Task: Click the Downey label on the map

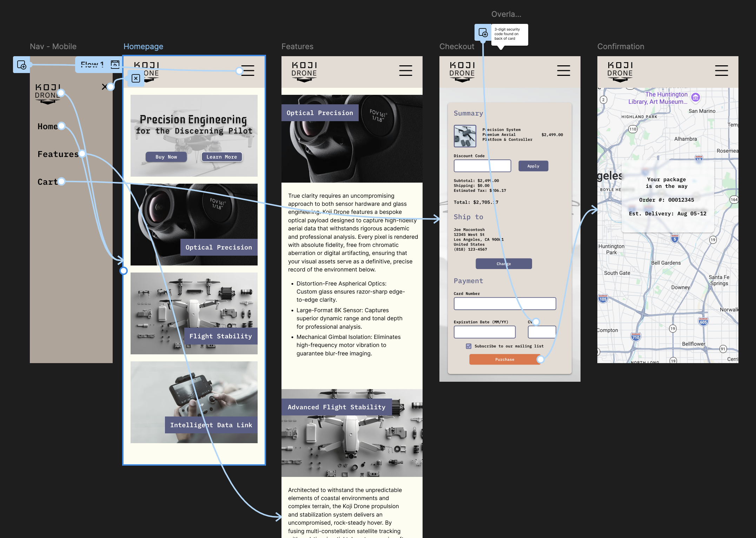Action: coord(681,287)
